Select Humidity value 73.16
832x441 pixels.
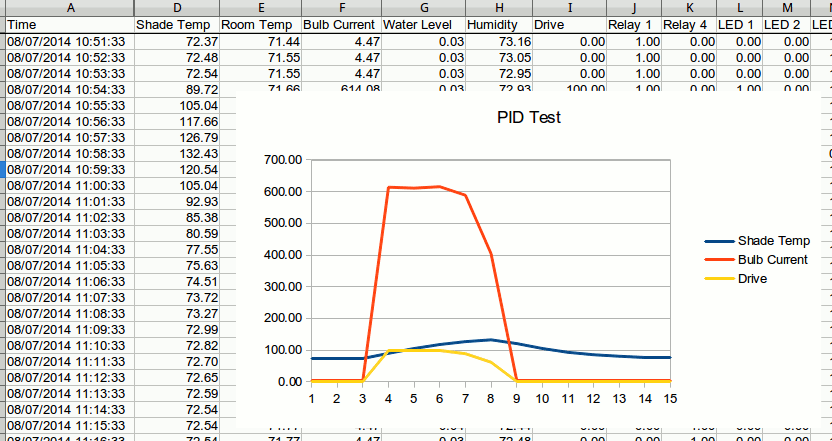coord(499,42)
